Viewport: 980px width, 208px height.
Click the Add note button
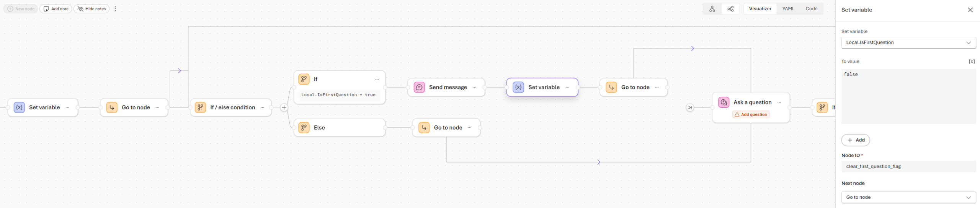tap(56, 9)
